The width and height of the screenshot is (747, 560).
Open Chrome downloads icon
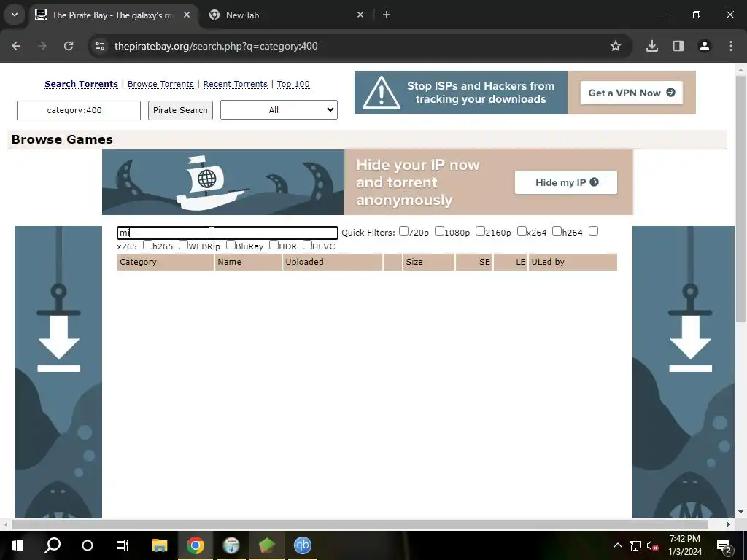[x=652, y=46]
